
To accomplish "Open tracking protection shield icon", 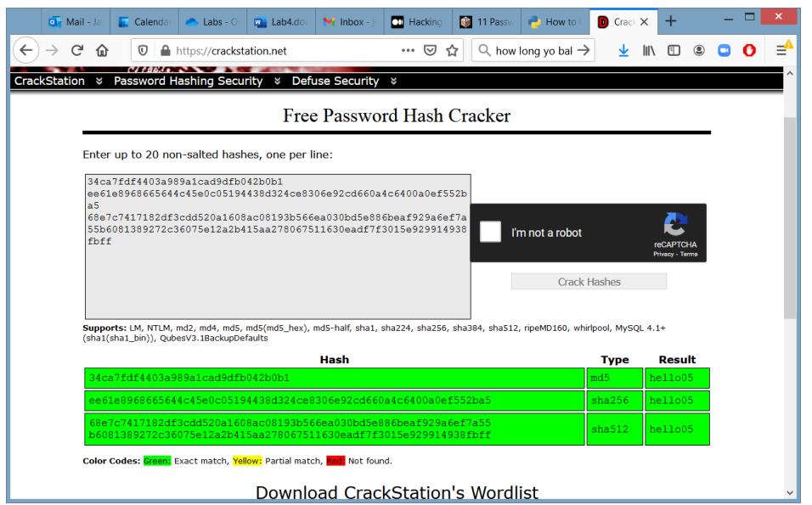I will point(143,50).
